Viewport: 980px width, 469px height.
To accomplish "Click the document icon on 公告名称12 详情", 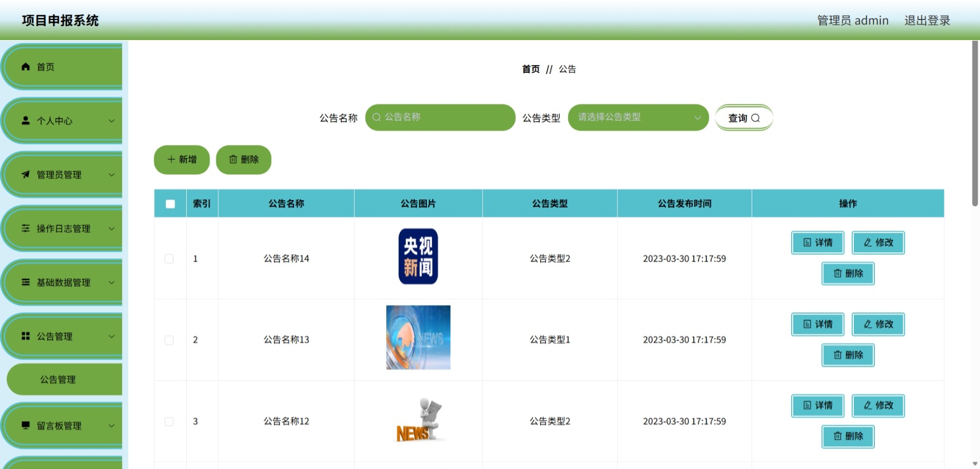I will coord(807,406).
